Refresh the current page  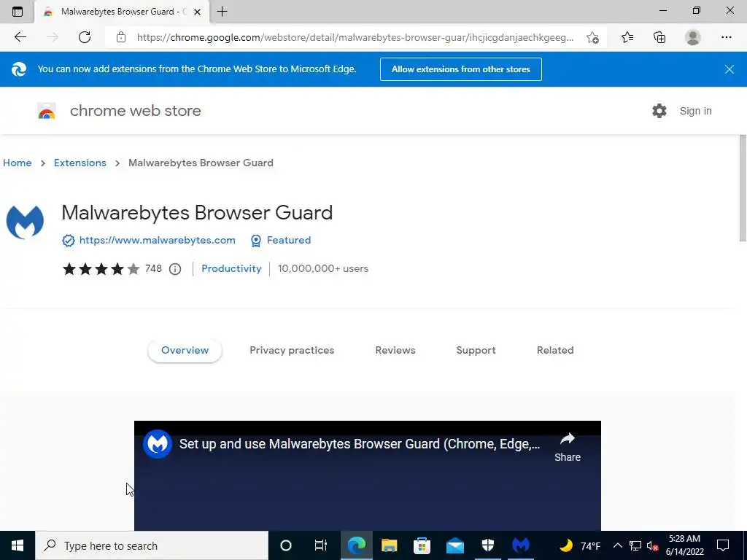(85, 37)
